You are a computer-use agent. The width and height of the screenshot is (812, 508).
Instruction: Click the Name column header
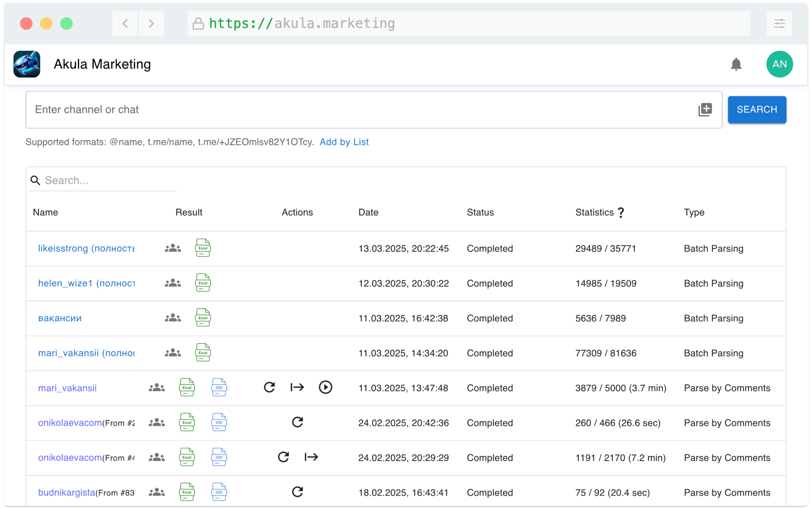point(46,213)
